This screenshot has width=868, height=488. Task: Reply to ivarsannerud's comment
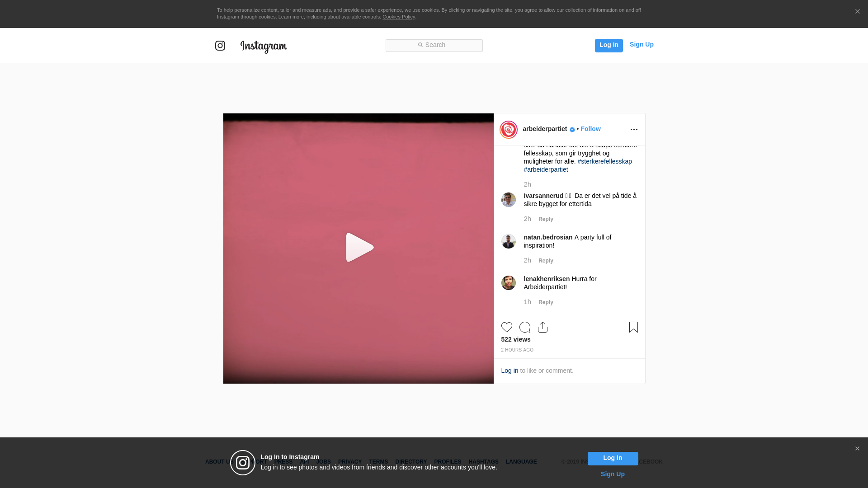546,219
